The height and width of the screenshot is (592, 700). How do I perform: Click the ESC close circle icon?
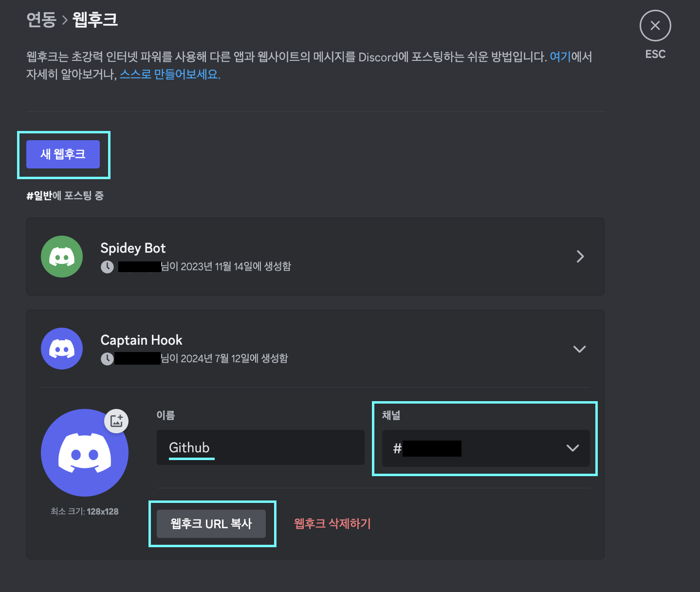pos(655,26)
